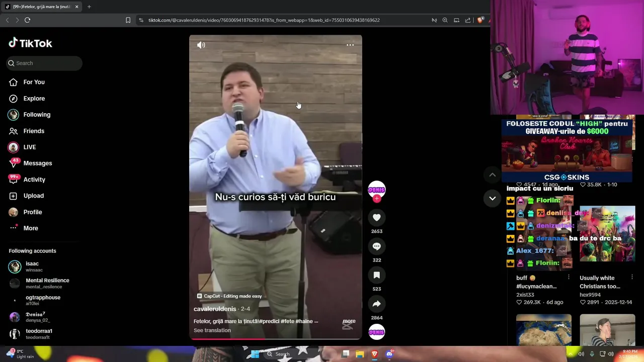This screenshot has width=644, height=362.
Task: Open the Activity notifications
Action: tap(28, 179)
